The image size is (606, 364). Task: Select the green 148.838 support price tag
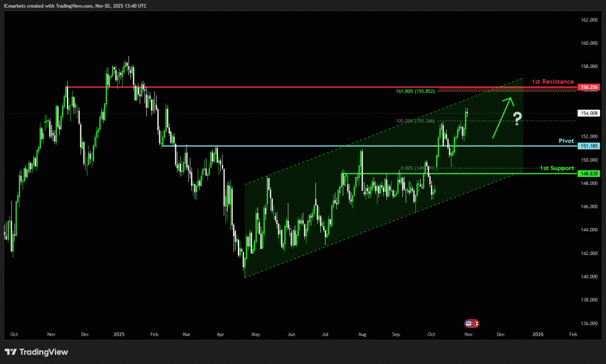tap(590, 173)
